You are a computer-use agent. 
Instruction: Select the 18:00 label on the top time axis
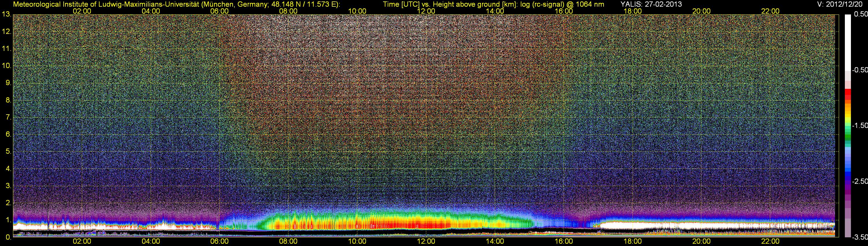click(x=633, y=11)
